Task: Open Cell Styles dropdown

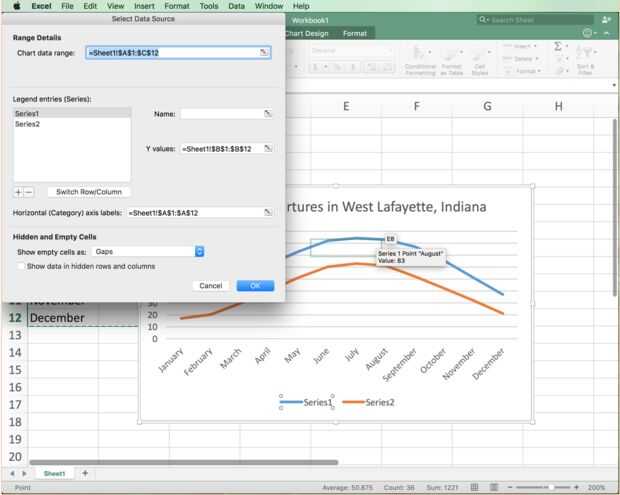Action: (x=480, y=60)
